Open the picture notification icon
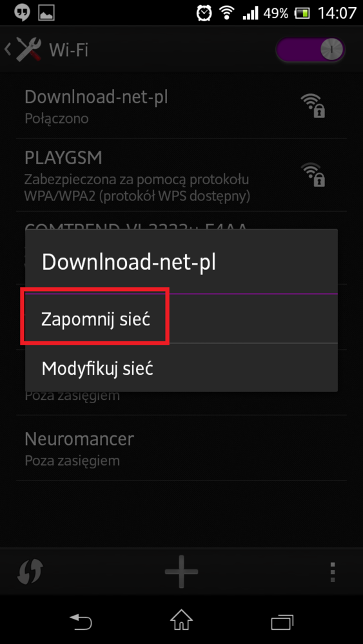 46,13
